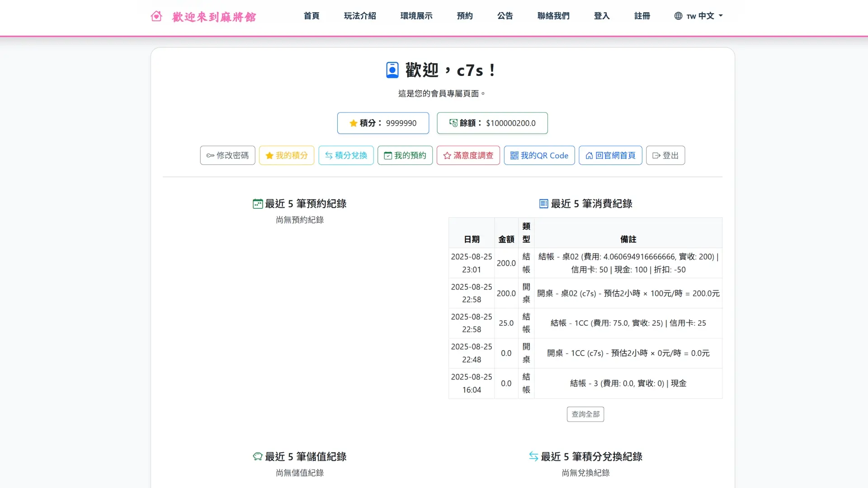
Task: Click 尚無儲值紀錄 text
Action: (300, 473)
